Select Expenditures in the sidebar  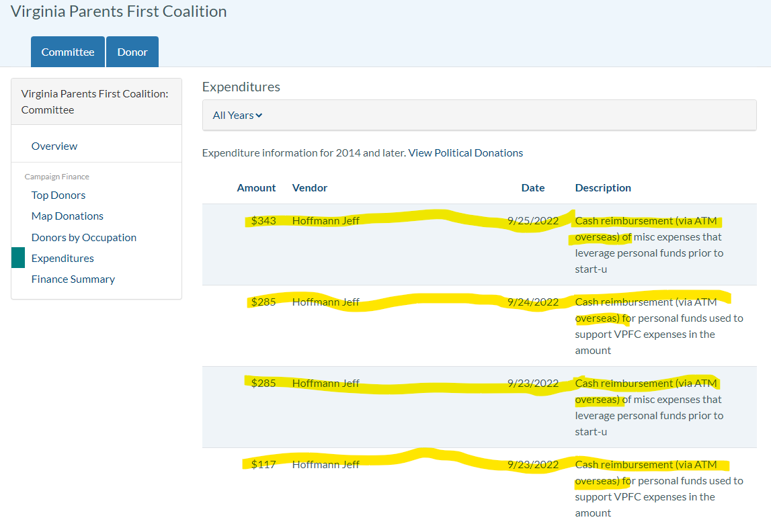point(63,259)
